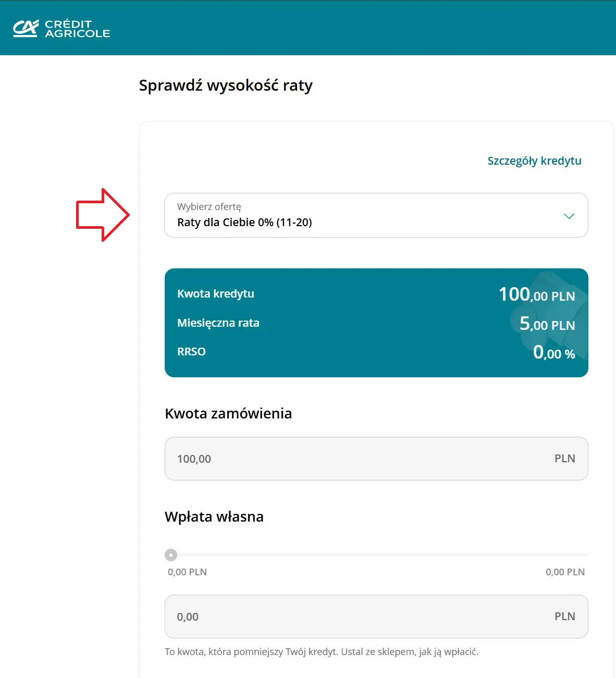Screen dimensions: 616x678
Task: Grab the down payment slider handle
Action: tap(171, 555)
